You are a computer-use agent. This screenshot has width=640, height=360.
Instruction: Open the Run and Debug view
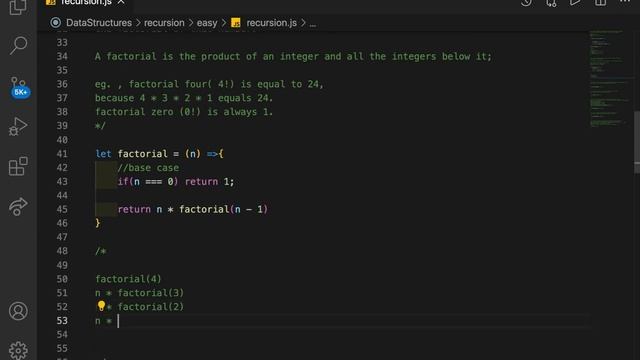coord(18,126)
